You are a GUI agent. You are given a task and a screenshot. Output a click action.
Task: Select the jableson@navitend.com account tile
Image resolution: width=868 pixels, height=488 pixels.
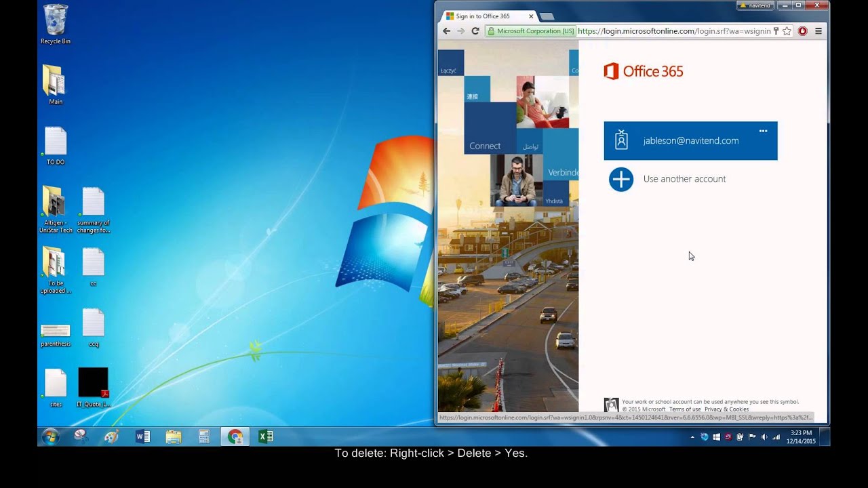[690, 140]
